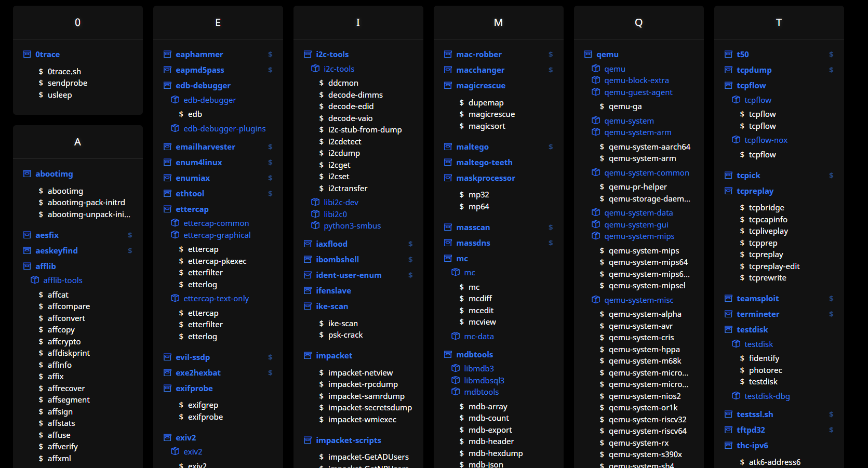The width and height of the screenshot is (868, 468).
Task: Click the exifgrep command entry
Action: (203, 405)
